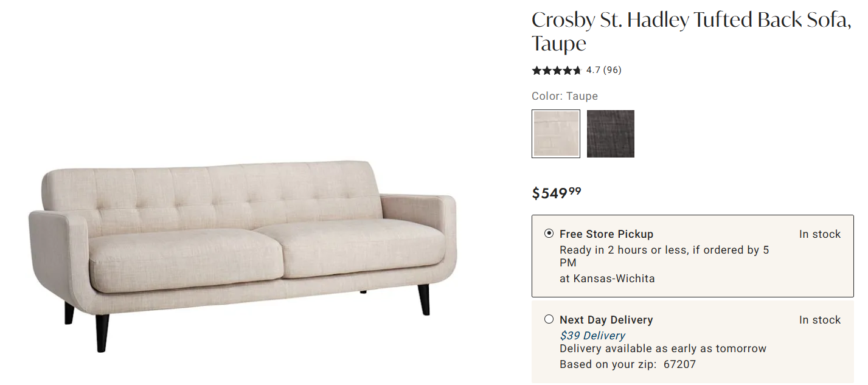Open the (96) reviews count link

[612, 70]
